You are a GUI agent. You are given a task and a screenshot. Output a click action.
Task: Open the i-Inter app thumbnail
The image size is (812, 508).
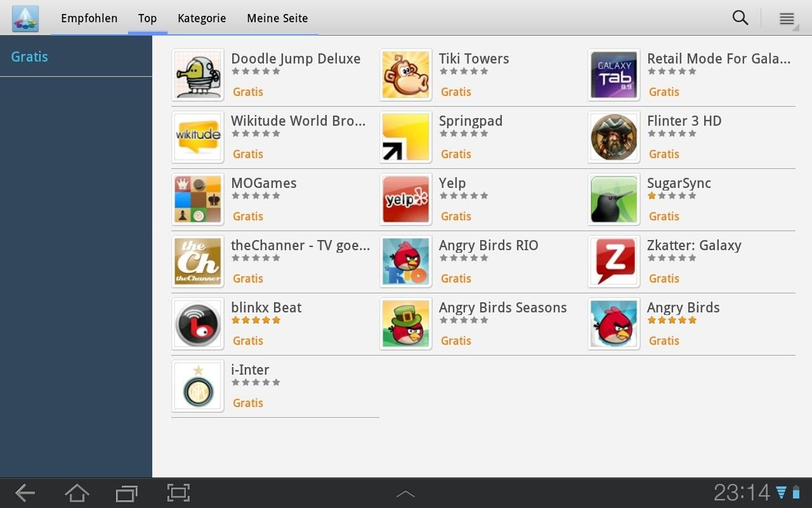[x=198, y=386]
